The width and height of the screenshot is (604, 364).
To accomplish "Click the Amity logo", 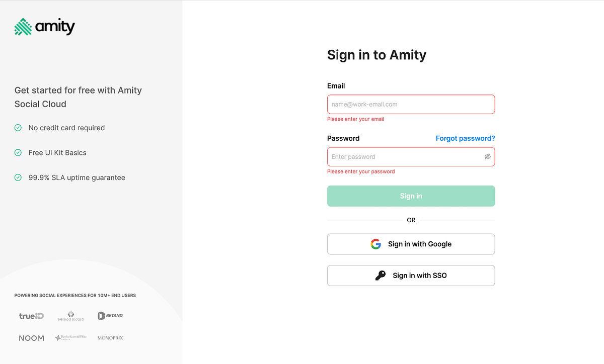I will click(x=44, y=26).
